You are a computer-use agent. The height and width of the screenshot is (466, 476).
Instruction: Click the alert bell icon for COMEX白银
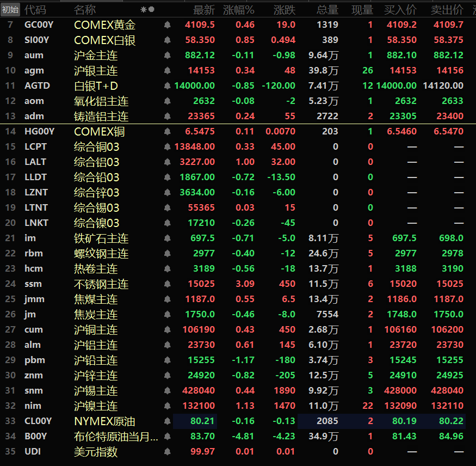point(167,40)
